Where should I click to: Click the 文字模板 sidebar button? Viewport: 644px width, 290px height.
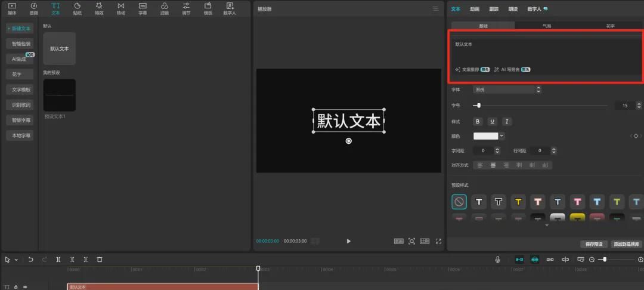(x=20, y=90)
